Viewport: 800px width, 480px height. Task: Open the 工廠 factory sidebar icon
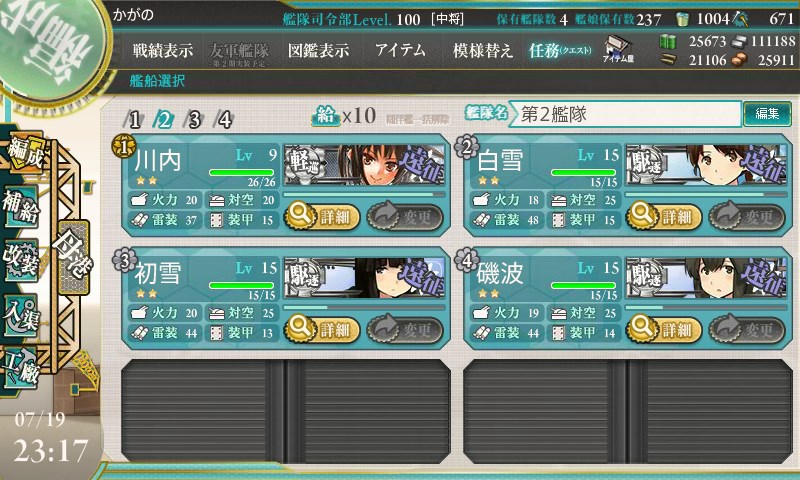point(21,368)
